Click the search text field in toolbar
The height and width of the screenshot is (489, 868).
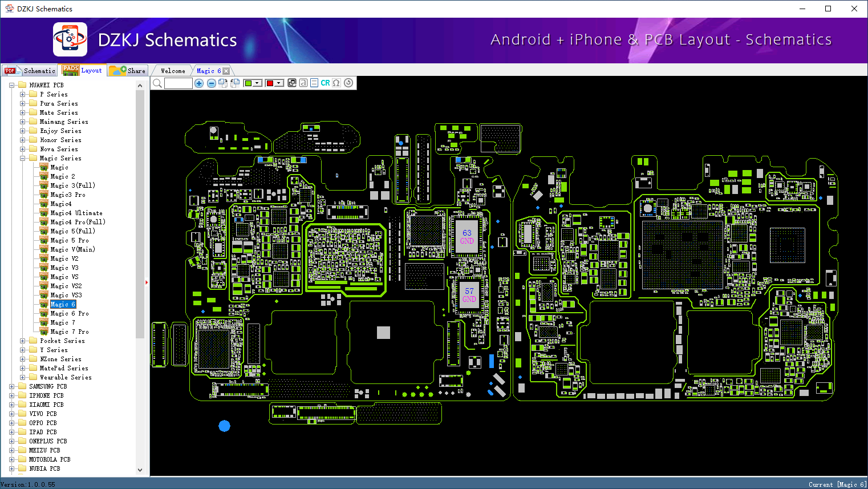tap(179, 83)
